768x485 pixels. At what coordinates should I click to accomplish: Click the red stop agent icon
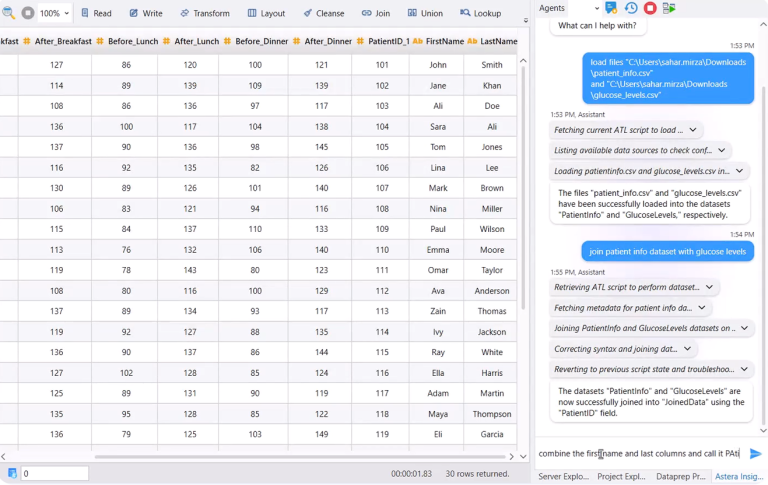(x=650, y=8)
